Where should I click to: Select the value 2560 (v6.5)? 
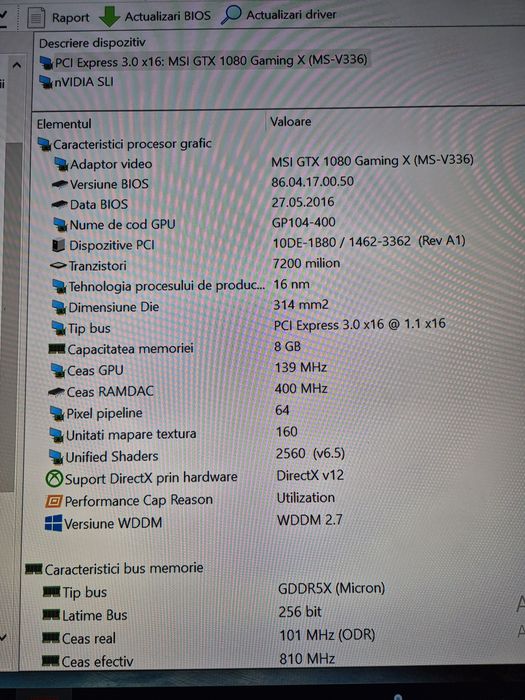click(x=310, y=454)
